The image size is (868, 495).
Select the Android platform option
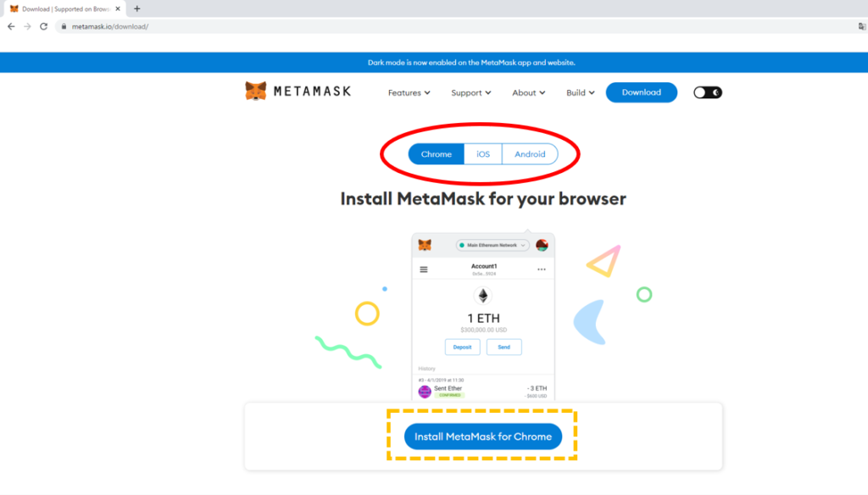click(x=530, y=154)
